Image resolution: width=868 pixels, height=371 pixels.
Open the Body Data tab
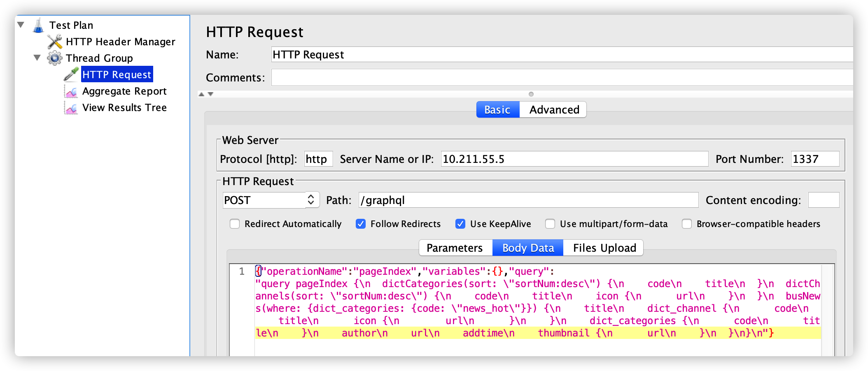(528, 248)
